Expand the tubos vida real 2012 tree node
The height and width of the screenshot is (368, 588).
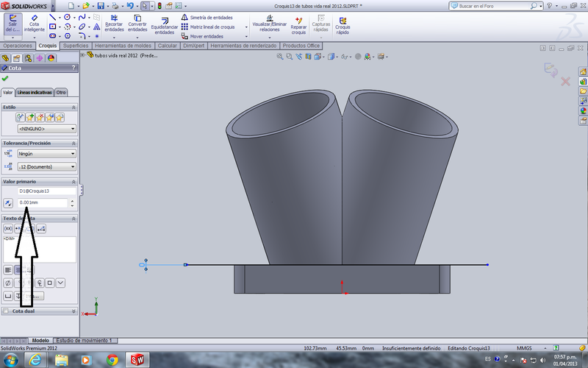coord(82,55)
